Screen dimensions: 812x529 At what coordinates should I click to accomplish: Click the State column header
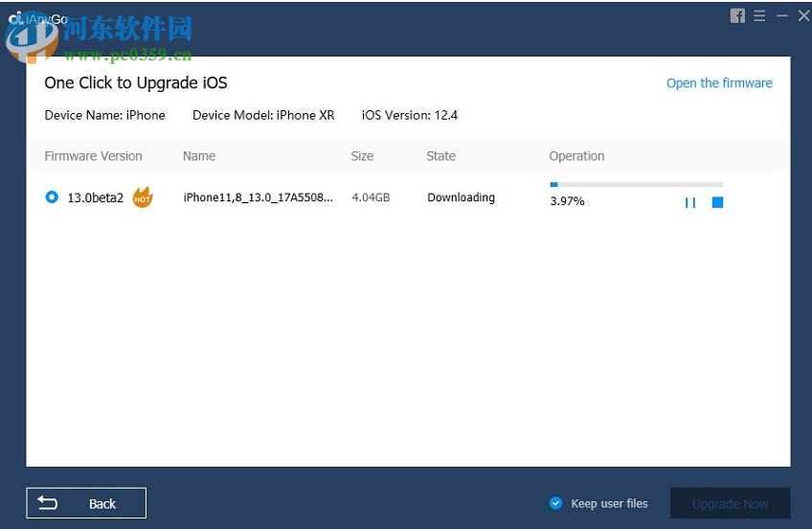click(440, 156)
